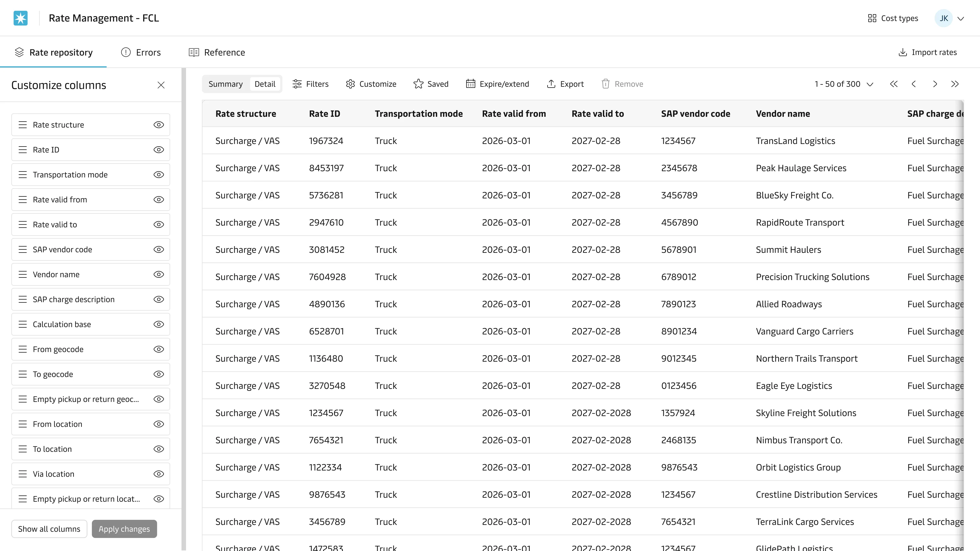
Task: Open the Errors tab
Action: [141, 52]
